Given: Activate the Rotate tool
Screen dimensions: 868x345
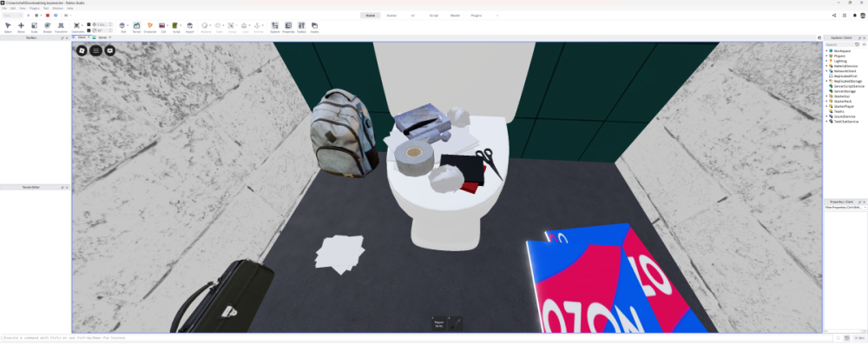Looking at the screenshot, I should 48,27.
